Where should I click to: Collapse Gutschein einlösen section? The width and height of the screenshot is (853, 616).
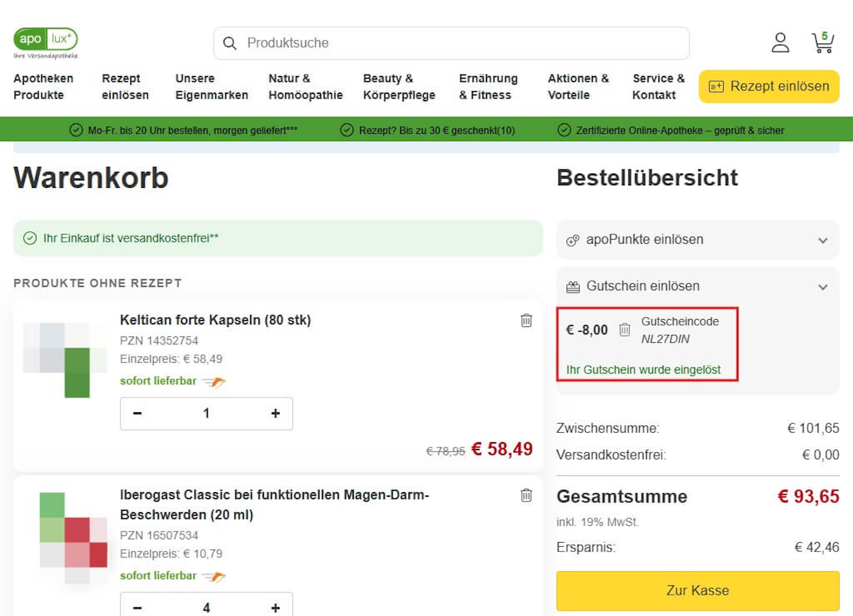click(698, 286)
